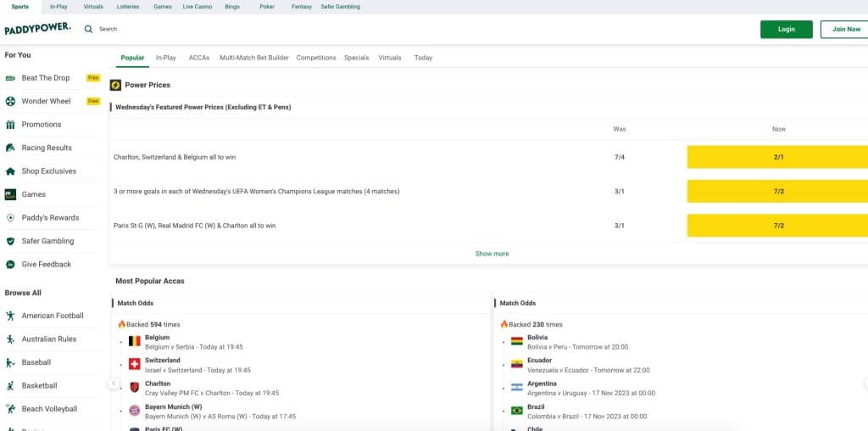The height and width of the screenshot is (431, 868).
Task: Select the 2/1 yellow odds button
Action: coord(778,157)
